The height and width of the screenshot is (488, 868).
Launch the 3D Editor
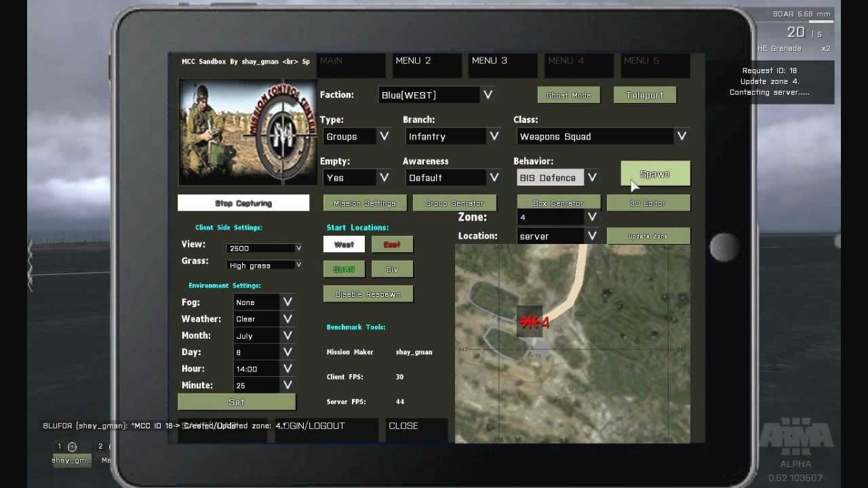(648, 203)
